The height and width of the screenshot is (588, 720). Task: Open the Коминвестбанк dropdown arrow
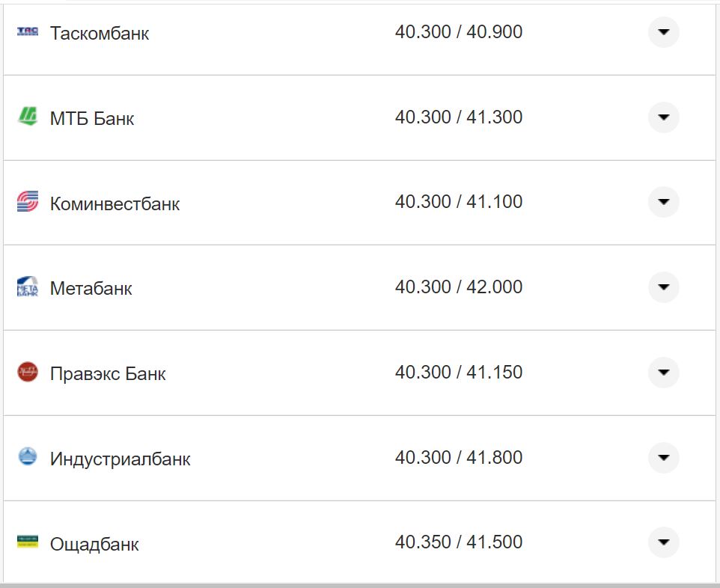663,202
